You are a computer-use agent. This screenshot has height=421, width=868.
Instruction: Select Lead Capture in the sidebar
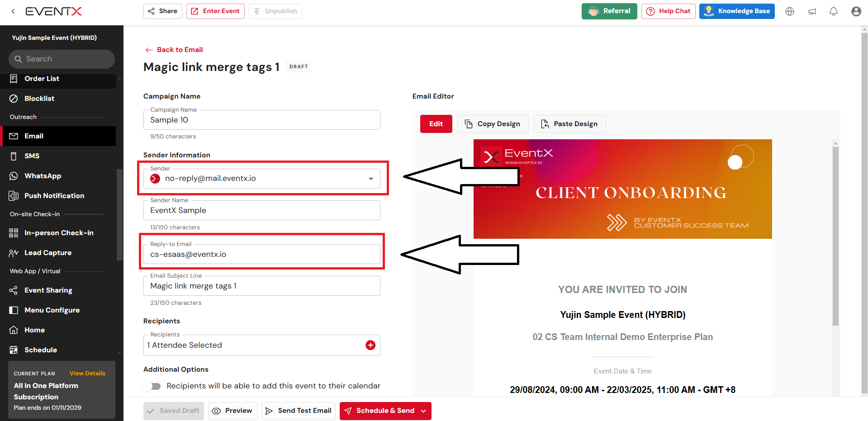[48, 253]
